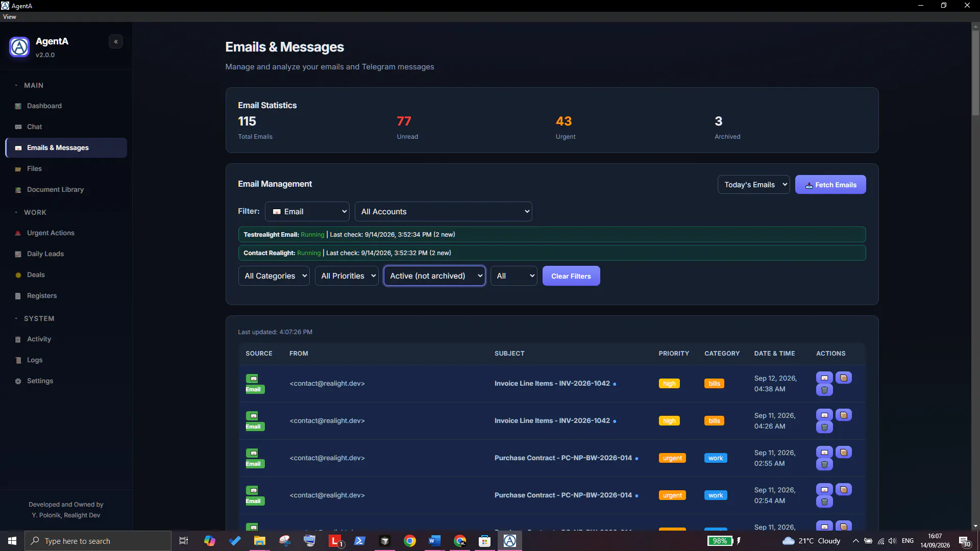This screenshot has height=551, width=980.
Task: Archive the Sep 11 04:26 AM invoice email
Action: [844, 415]
